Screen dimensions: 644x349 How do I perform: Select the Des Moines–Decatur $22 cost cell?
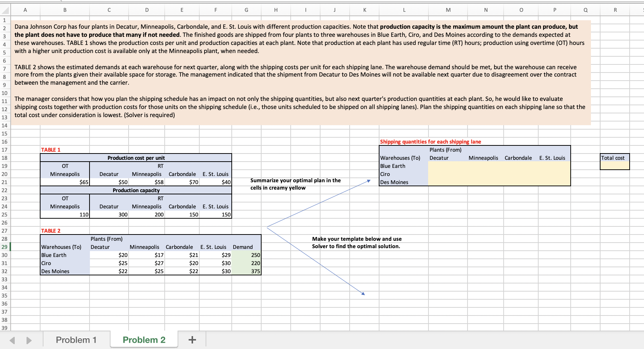(x=109, y=271)
